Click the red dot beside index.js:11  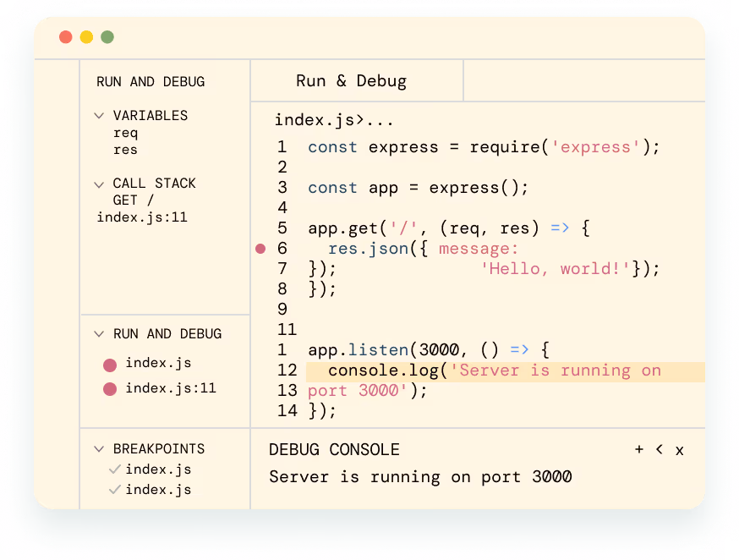110,390
